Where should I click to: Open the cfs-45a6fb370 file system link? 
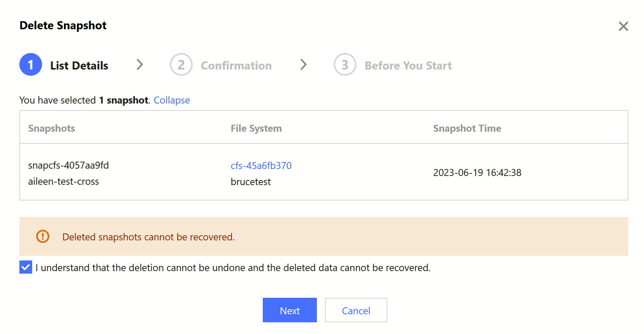[261, 166]
